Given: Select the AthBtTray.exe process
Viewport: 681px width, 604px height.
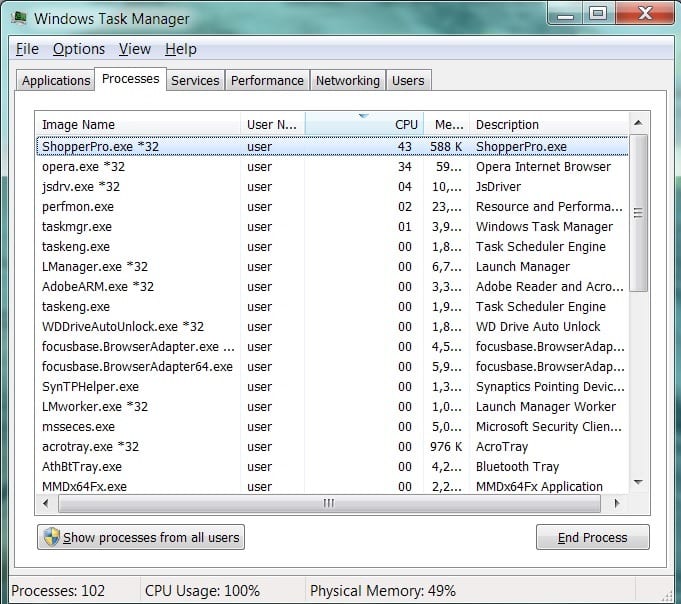Looking at the screenshot, I should pyautogui.click(x=332, y=466).
